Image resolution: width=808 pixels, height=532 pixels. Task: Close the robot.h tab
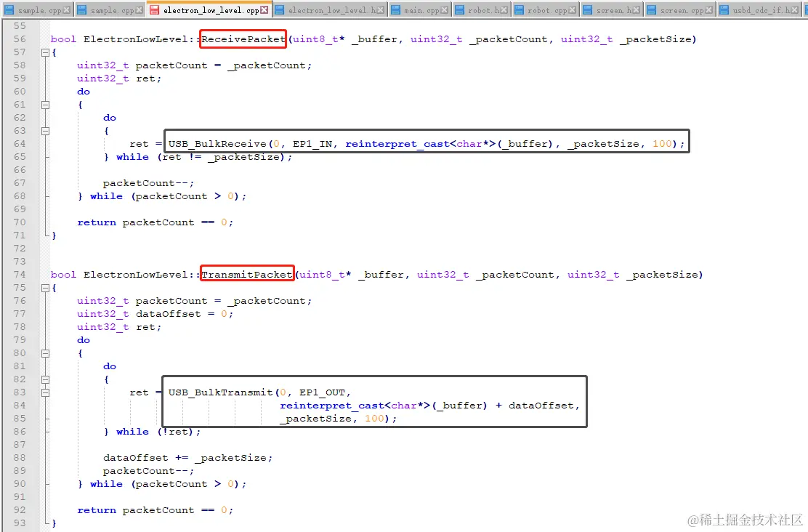(504, 9)
